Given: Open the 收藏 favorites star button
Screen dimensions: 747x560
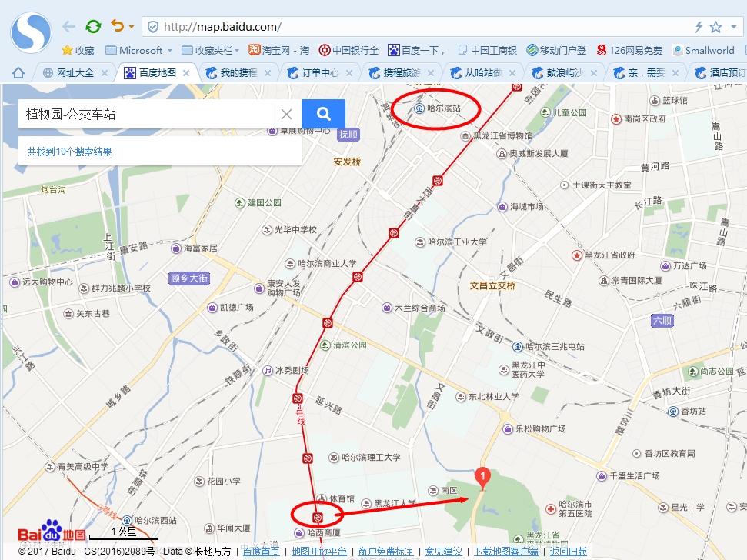Looking at the screenshot, I should coord(78,50).
